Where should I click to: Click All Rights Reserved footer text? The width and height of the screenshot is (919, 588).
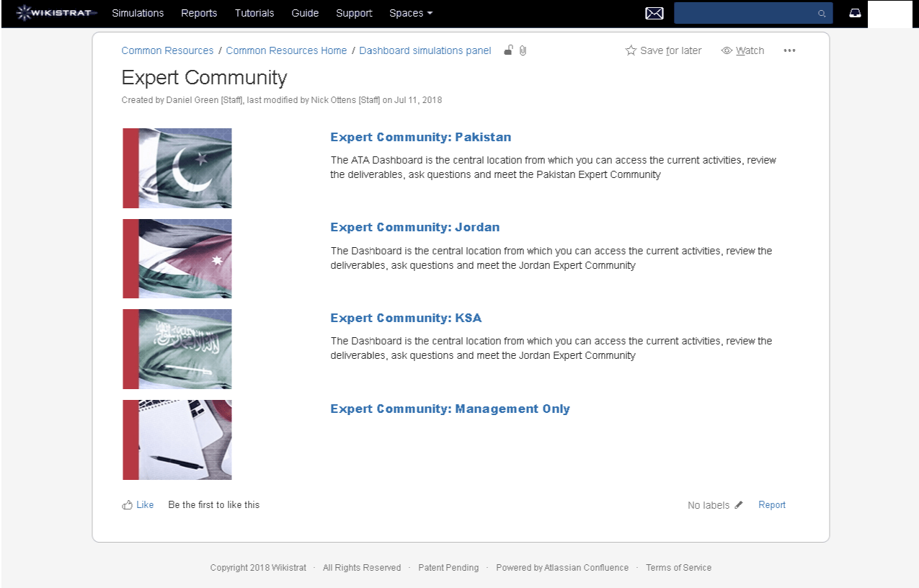[x=362, y=568]
